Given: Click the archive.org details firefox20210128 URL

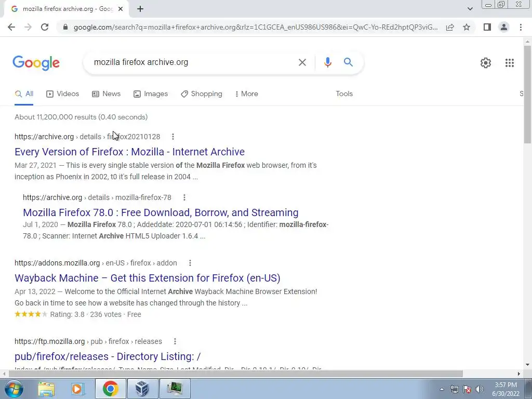Looking at the screenshot, I should click(87, 137).
